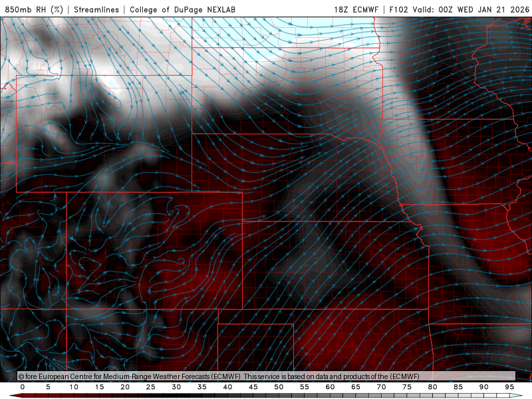Screen dimensions: 532x399
Task: Click the '45' label on the color scale
Action: point(253,387)
